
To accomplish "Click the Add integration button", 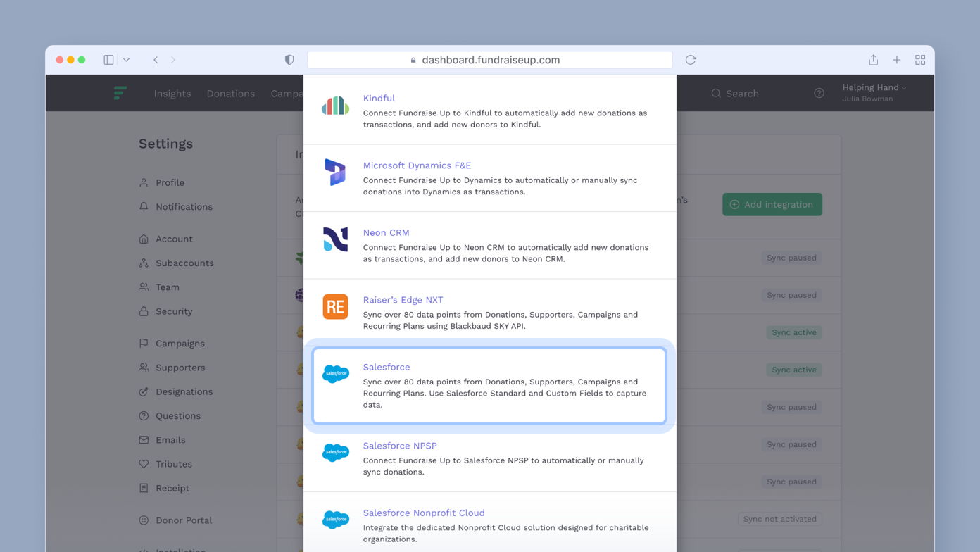I will (772, 204).
